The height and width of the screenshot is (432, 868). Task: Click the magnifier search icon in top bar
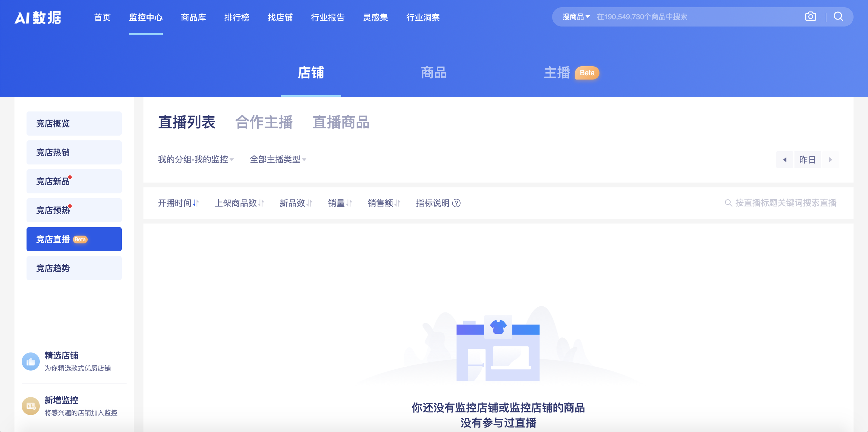click(839, 17)
